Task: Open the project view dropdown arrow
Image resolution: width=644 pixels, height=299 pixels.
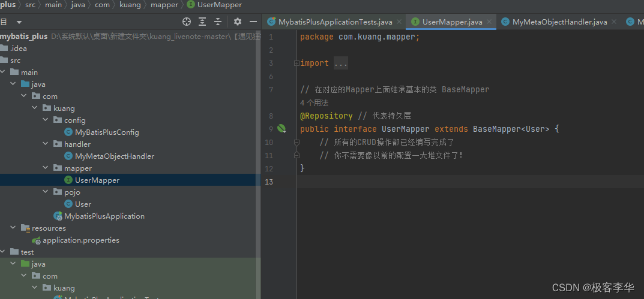Action: tap(19, 22)
